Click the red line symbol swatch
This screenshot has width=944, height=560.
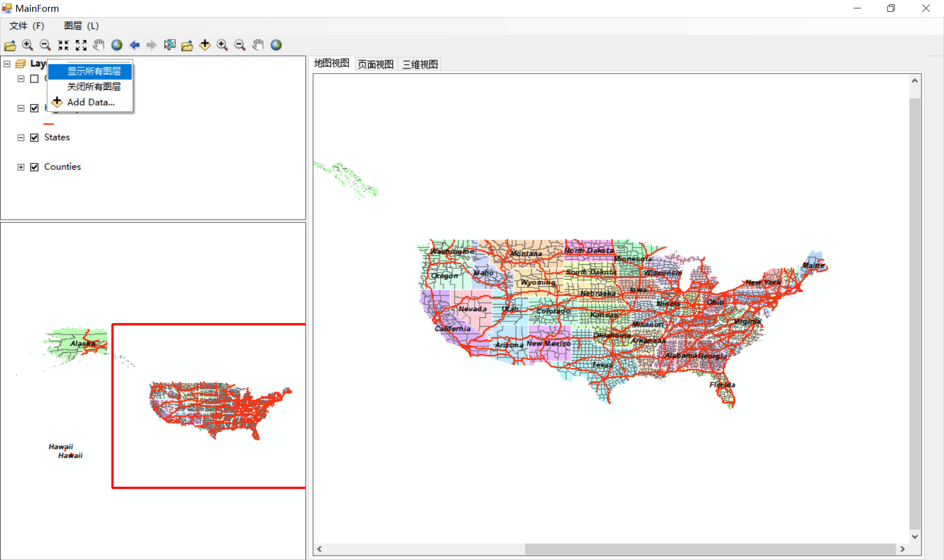click(x=49, y=124)
